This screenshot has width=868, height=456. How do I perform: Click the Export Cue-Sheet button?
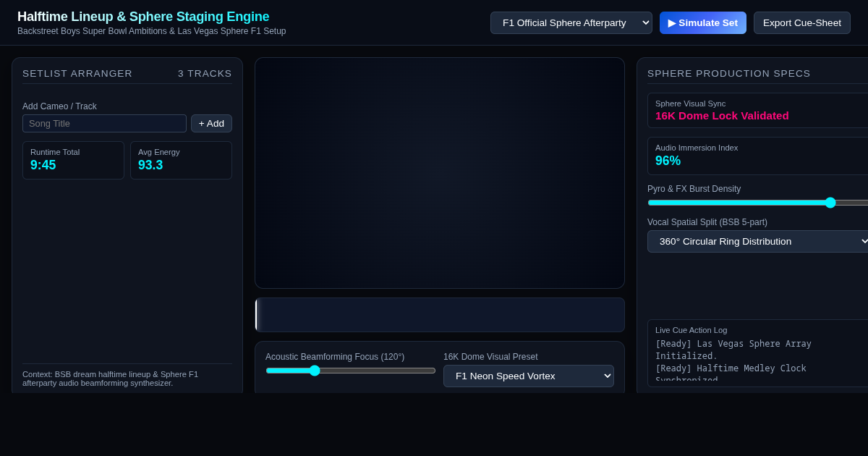point(802,22)
